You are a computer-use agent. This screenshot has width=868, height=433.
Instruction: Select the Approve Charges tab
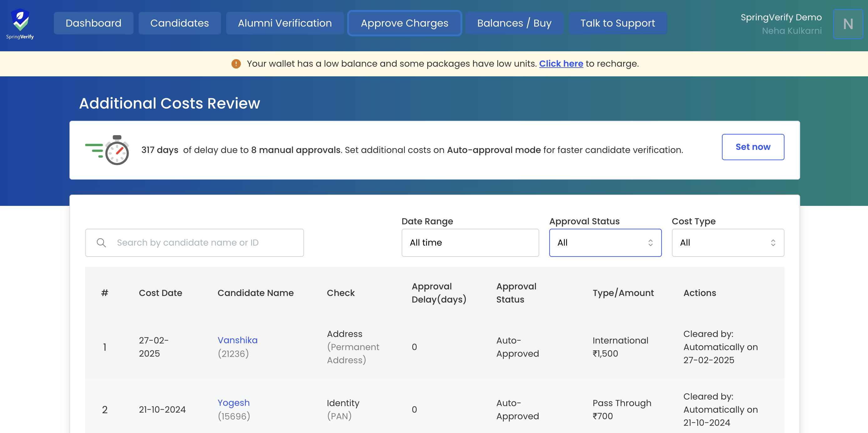click(x=404, y=23)
